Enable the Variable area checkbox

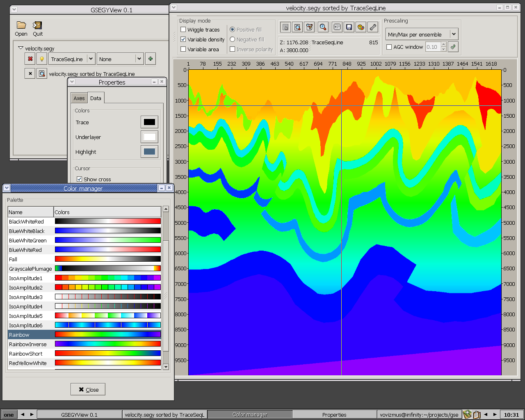183,49
